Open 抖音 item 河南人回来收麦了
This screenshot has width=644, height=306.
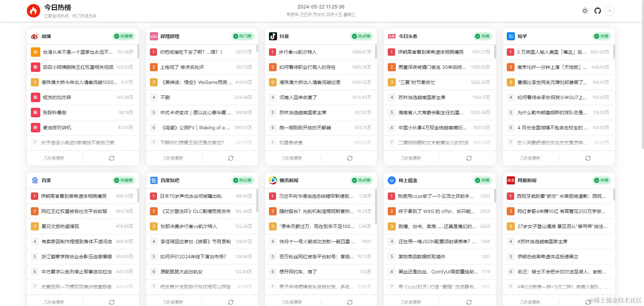click(x=298, y=97)
